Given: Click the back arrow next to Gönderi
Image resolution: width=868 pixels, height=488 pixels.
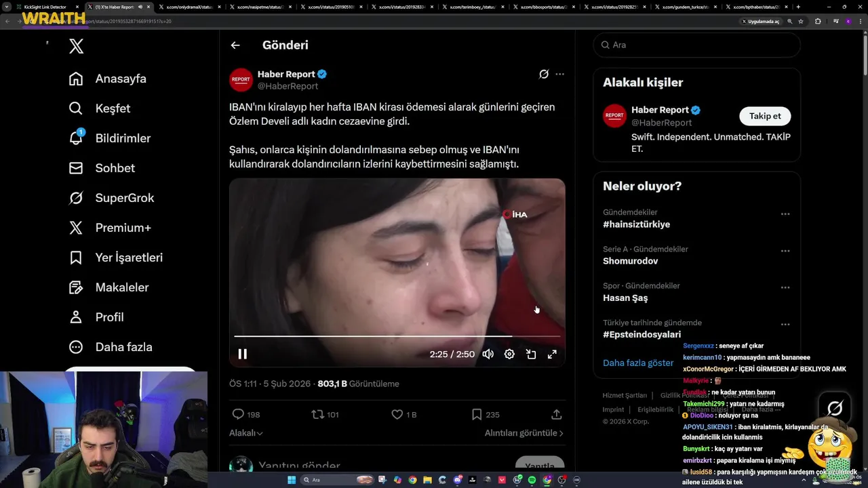Looking at the screenshot, I should click(x=235, y=45).
